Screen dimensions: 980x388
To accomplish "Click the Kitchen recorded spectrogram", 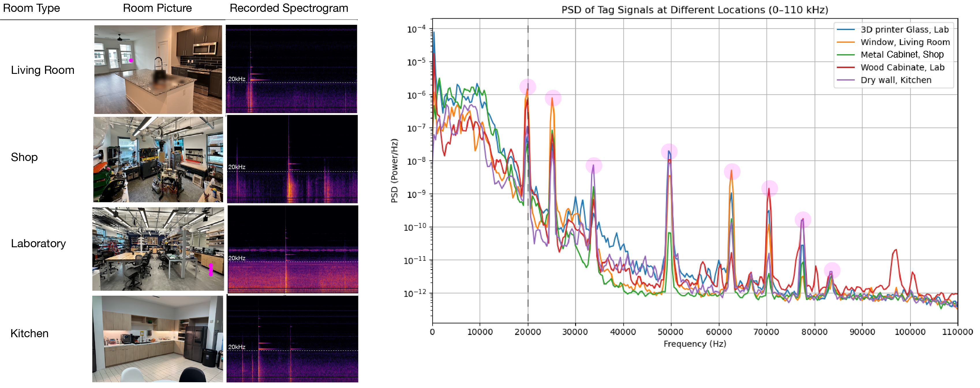I will (292, 339).
